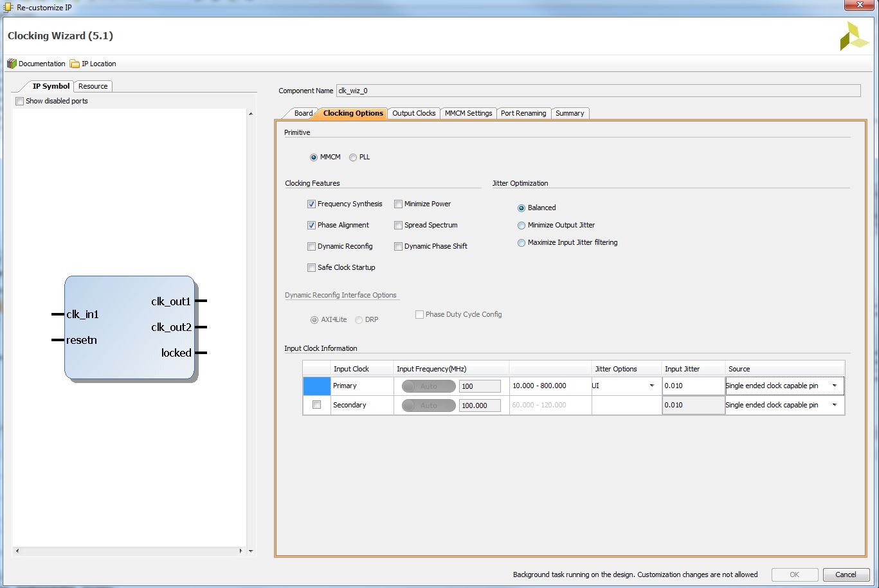
Task: Click the Re-customize IP window icon
Action: pos(7,7)
